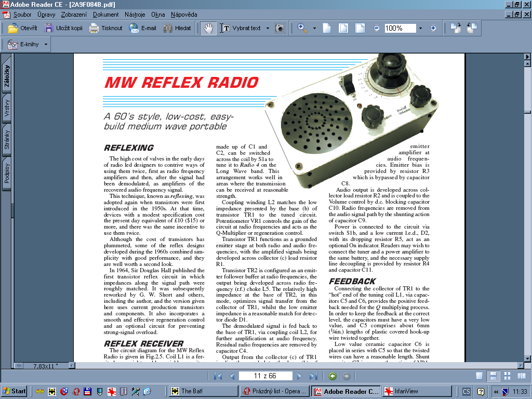Click the 7,83x11 page size indicator
This screenshot has height=399, width=532.
pos(46,366)
